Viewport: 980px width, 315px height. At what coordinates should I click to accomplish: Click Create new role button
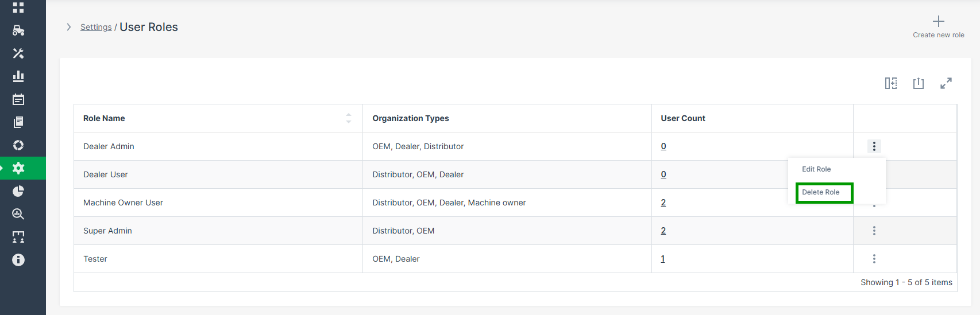coord(939,27)
